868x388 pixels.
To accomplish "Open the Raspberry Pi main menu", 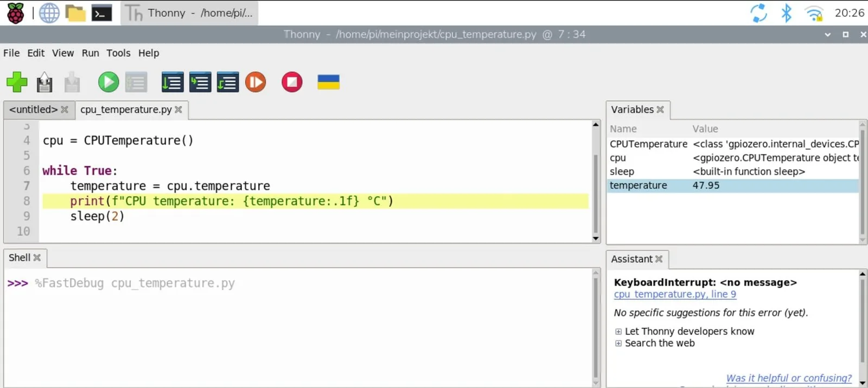I will point(16,13).
